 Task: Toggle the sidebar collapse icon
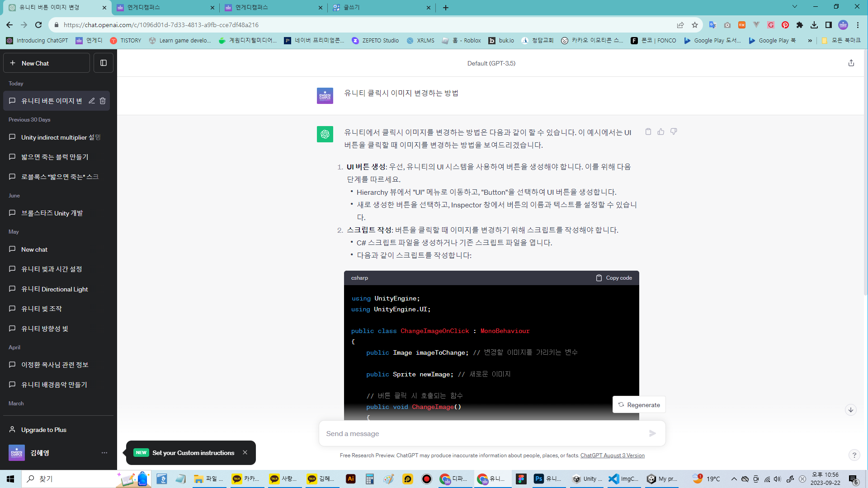pos(104,63)
